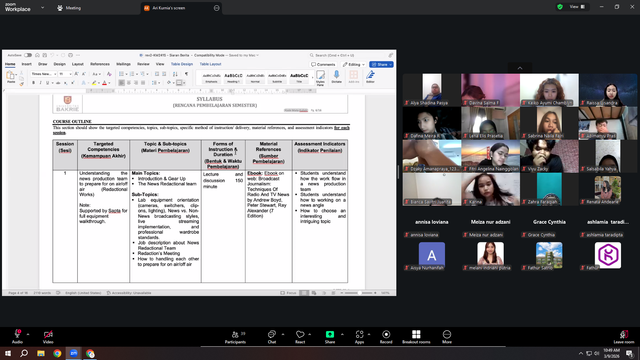Open the Insert ribbon tab

[27, 64]
